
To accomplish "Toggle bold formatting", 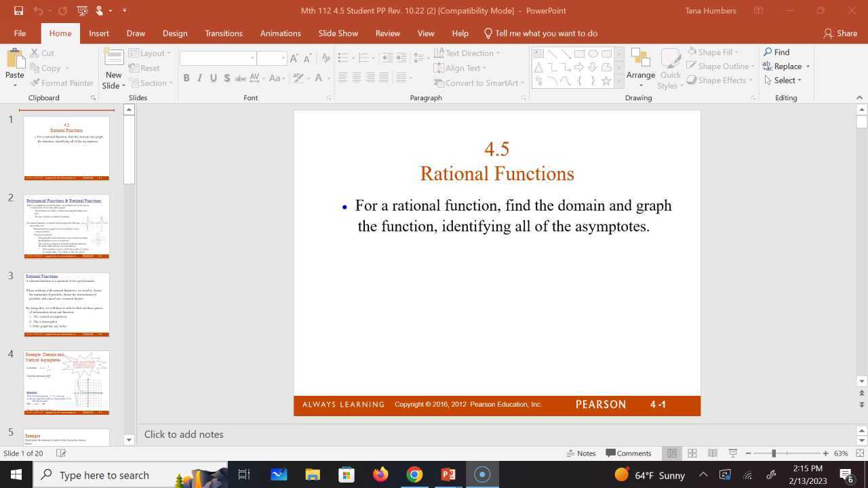I will click(x=186, y=78).
